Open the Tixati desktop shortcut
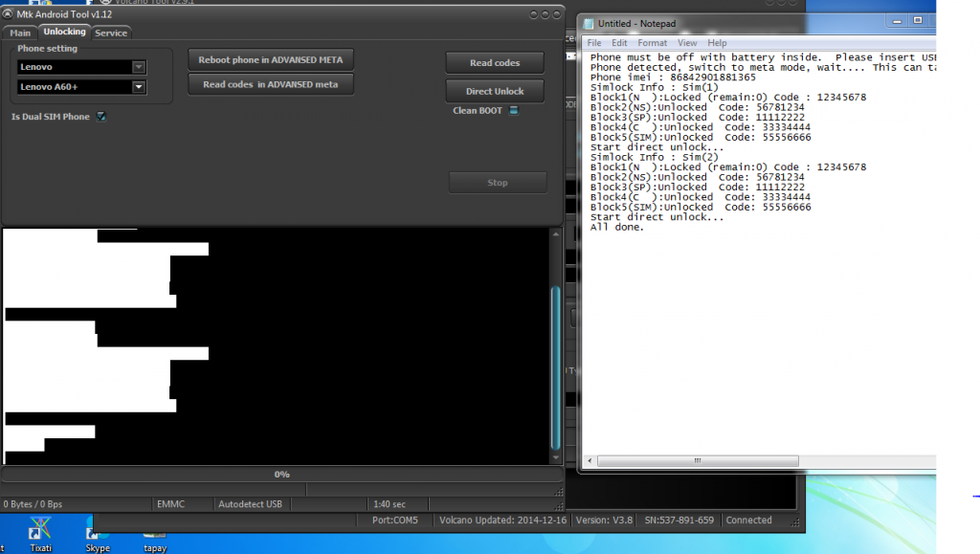980x554 pixels. tap(40, 532)
